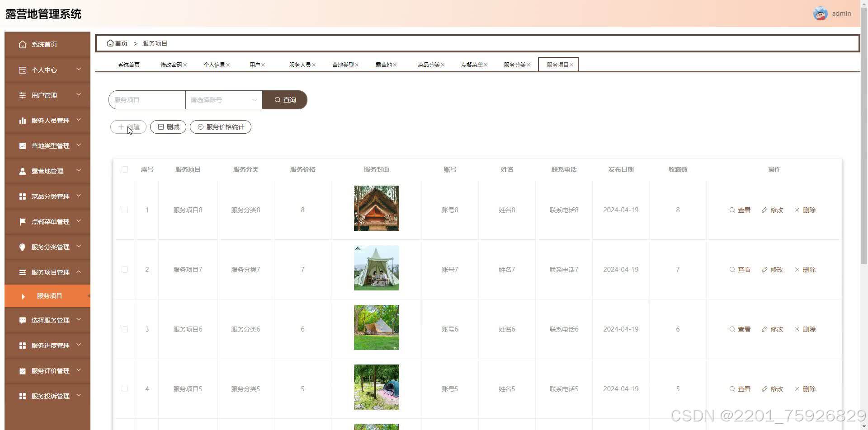Close the 营地类型 tab
Image resolution: width=868 pixels, height=430 pixels.
click(357, 65)
